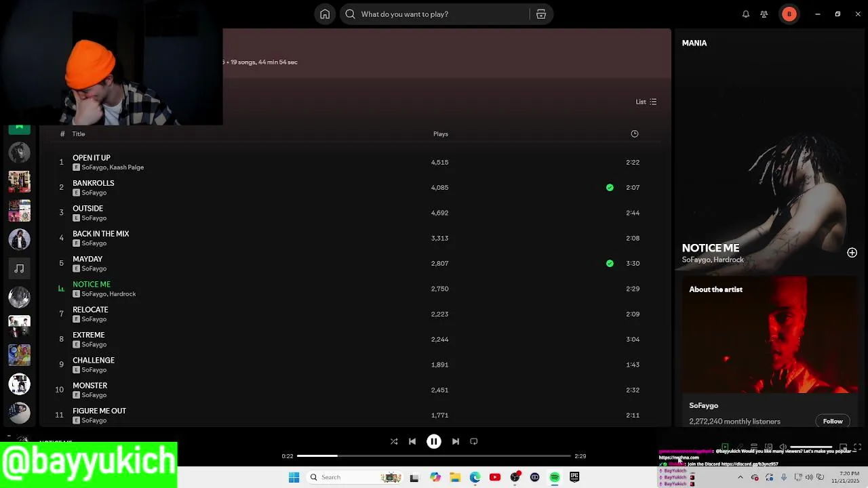Open the music note item in library sidebar

pos(19,269)
